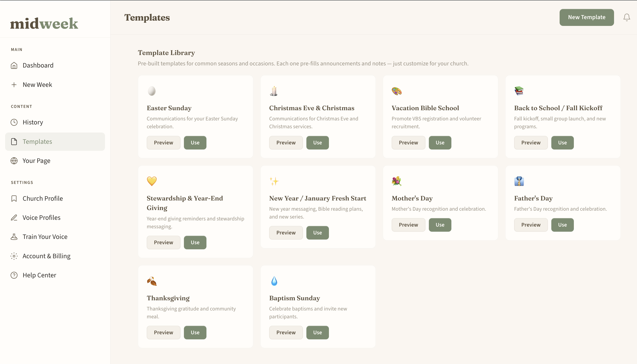Click the Christmas candle icon

point(274,91)
